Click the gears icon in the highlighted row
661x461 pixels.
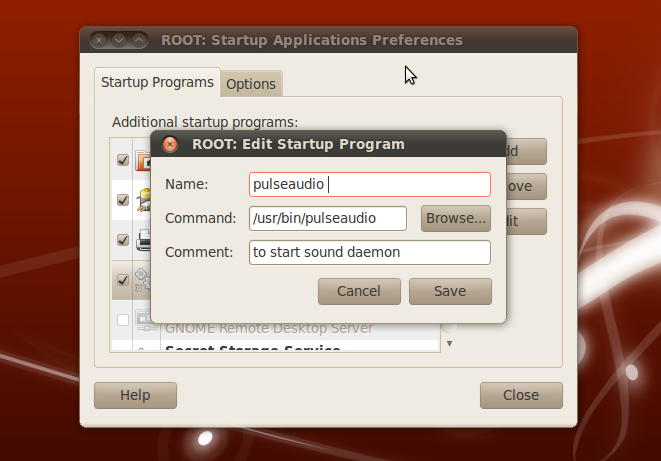142,280
